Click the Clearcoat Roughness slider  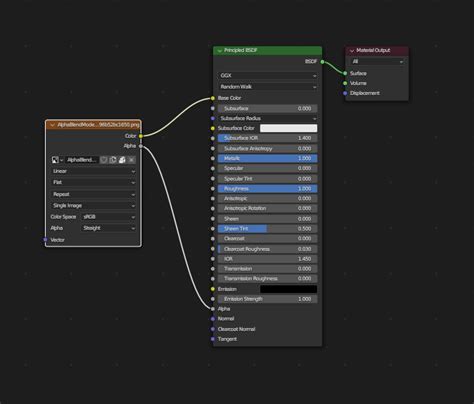point(268,249)
